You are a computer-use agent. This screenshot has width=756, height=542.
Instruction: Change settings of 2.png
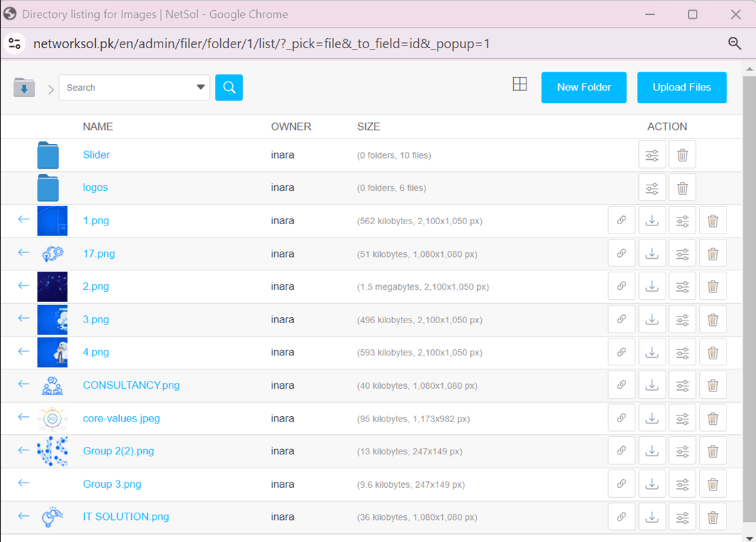click(682, 286)
